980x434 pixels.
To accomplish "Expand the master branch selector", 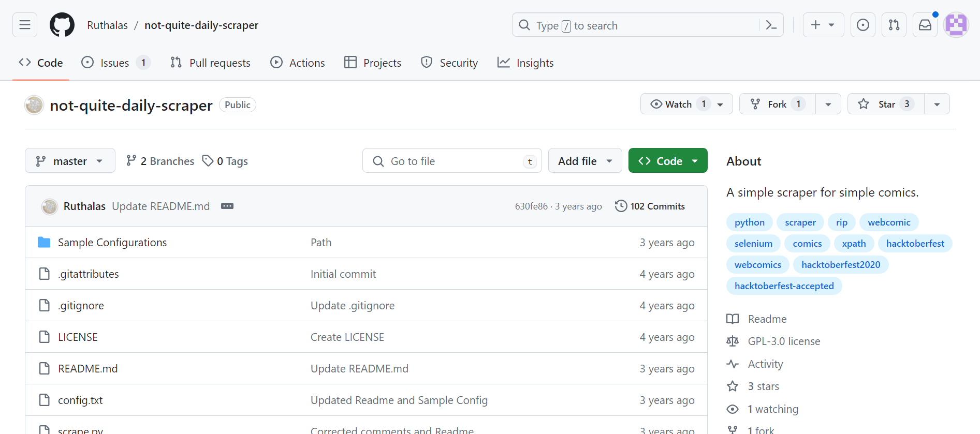I will [70, 161].
